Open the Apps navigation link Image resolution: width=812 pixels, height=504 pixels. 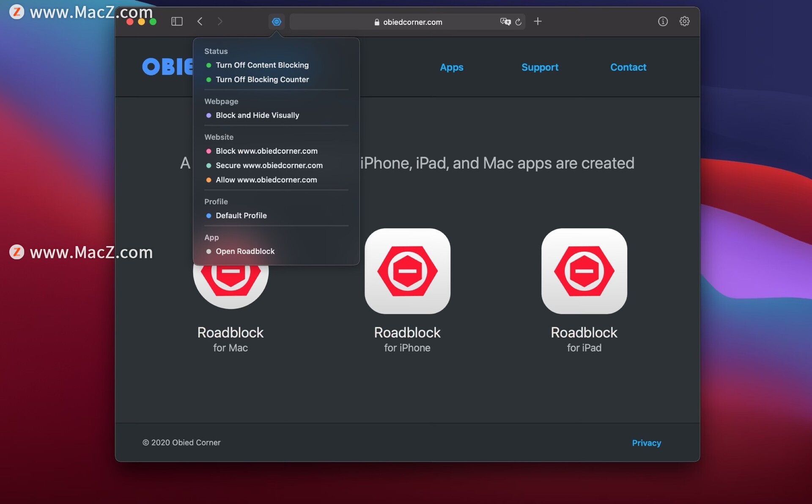[x=451, y=67]
